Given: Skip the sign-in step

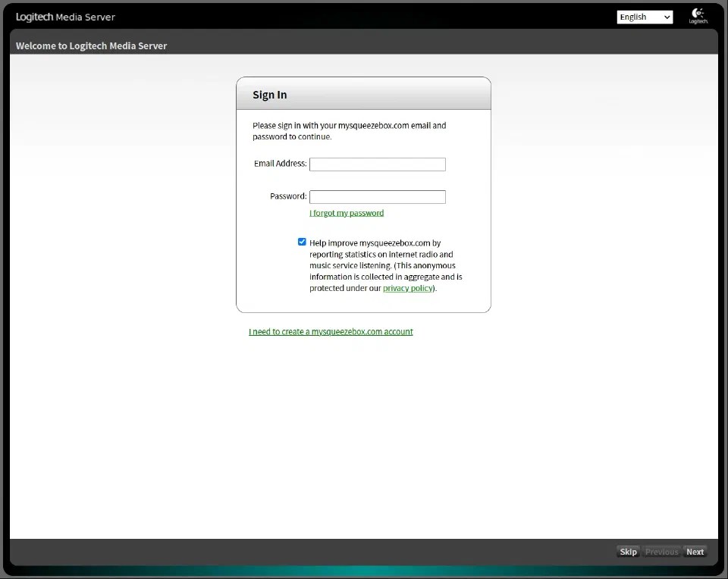Looking at the screenshot, I should (628, 552).
